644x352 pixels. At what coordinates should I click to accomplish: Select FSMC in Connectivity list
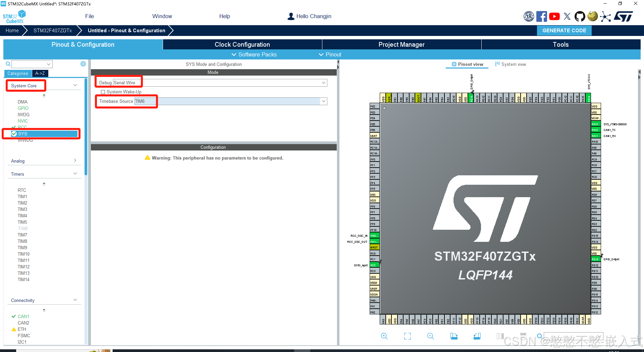tap(24, 336)
